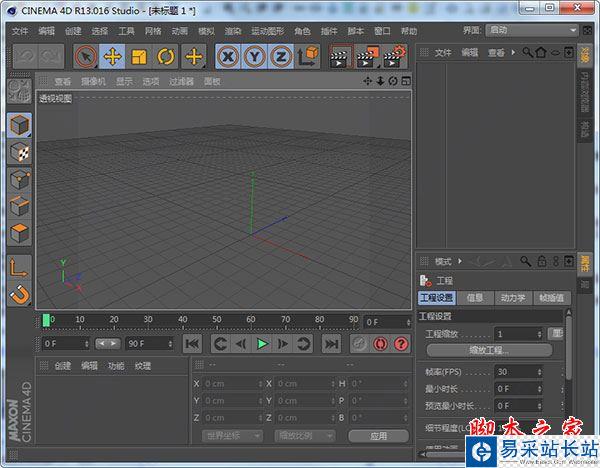Toggle autokeying with the key icon
This screenshot has width=600, height=468.
359,344
